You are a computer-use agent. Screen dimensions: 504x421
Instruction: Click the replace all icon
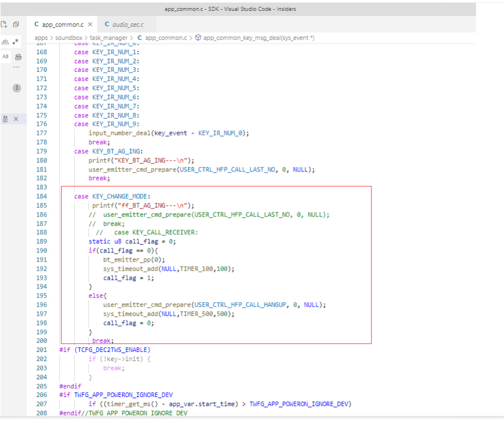[18, 57]
